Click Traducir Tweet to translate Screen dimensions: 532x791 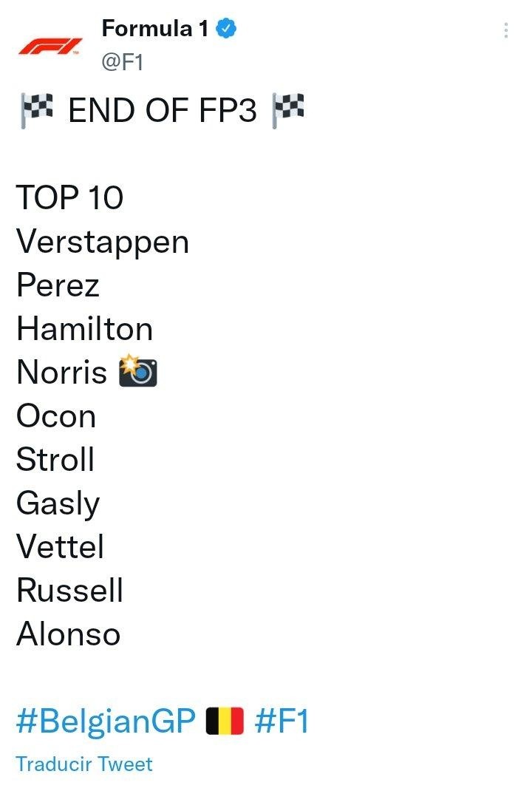click(x=84, y=764)
